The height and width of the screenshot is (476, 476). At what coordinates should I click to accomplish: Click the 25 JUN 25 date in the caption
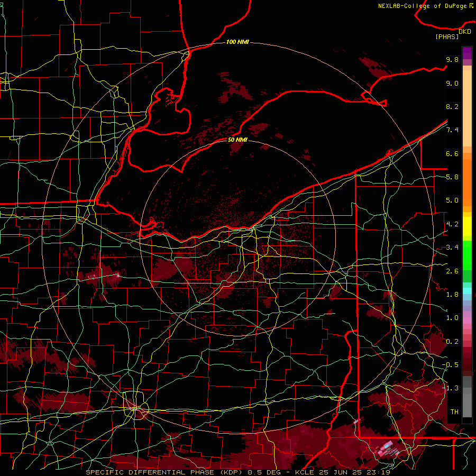pos(341,472)
